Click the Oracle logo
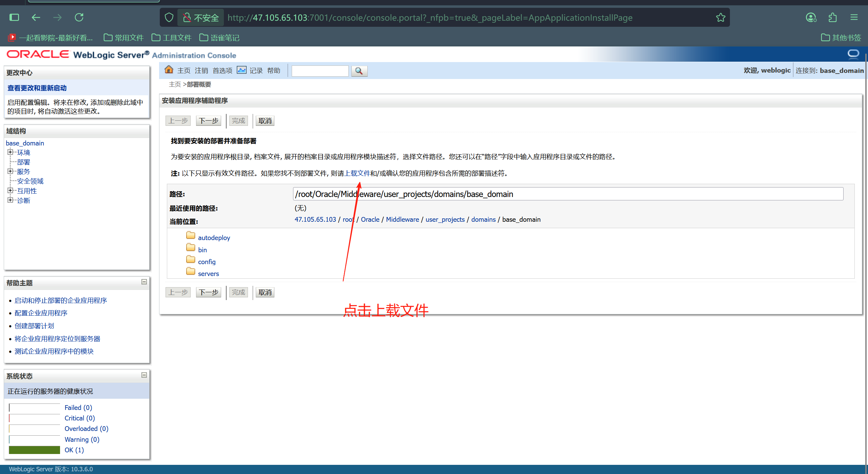The image size is (868, 474). point(38,54)
